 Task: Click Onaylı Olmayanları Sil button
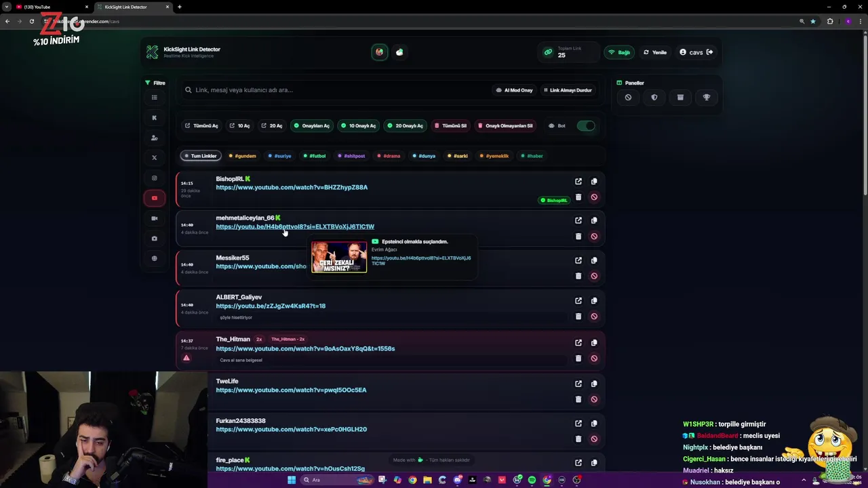[505, 125]
